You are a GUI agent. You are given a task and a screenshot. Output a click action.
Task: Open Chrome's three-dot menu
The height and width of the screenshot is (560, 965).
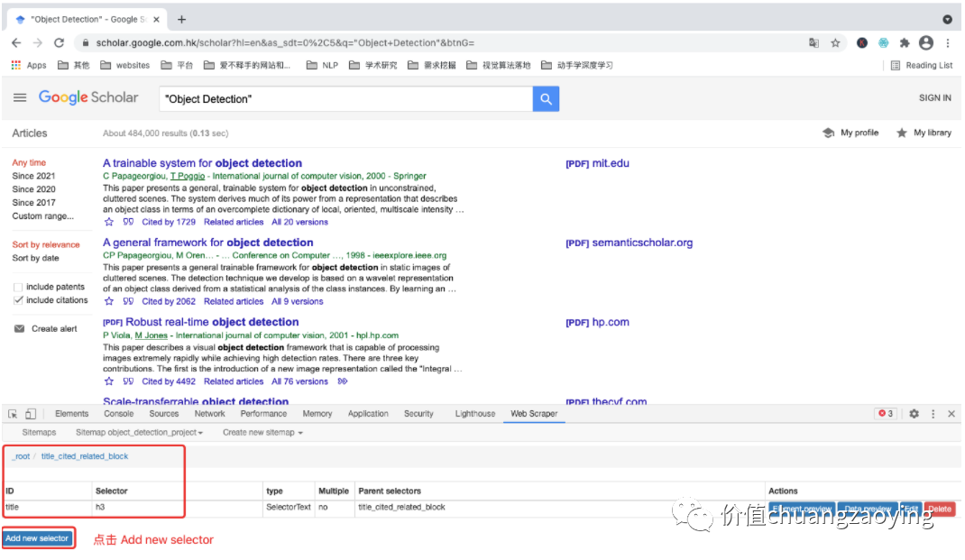[x=948, y=42]
